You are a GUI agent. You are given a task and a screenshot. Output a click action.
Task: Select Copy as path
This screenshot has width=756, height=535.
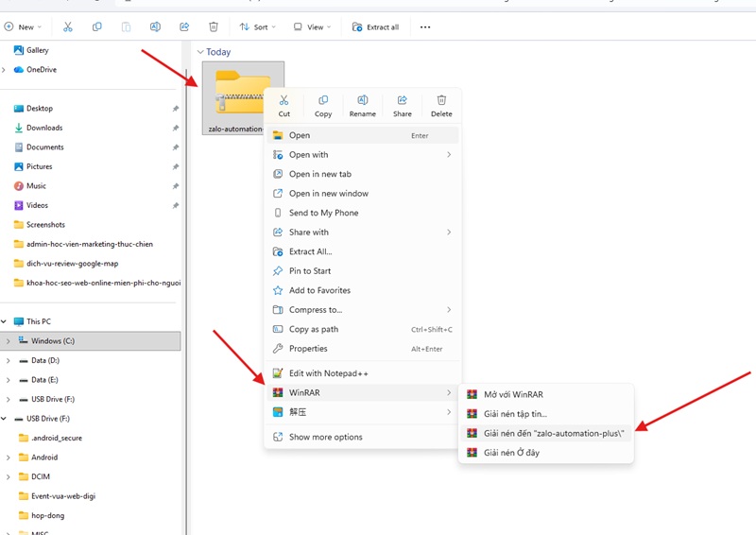363,329
